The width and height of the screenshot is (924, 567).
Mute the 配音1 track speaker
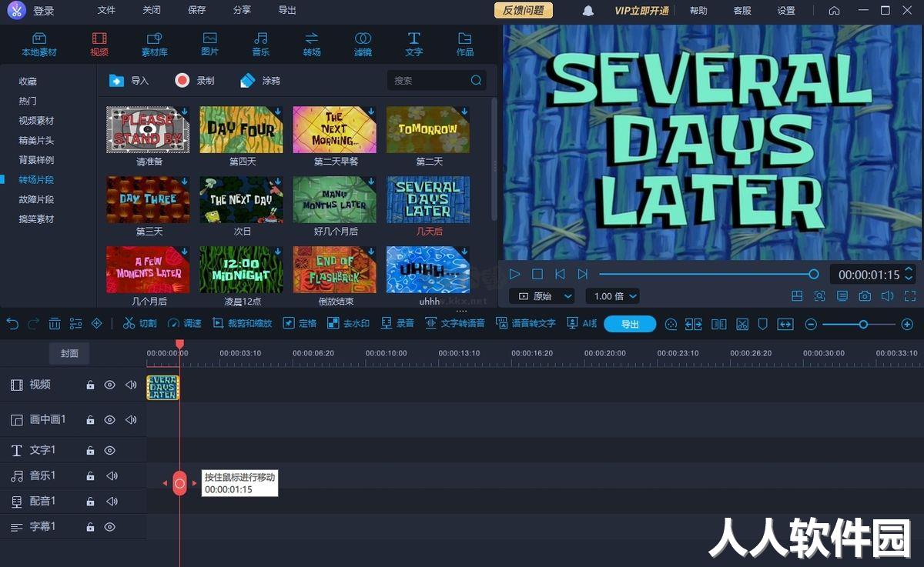tap(112, 502)
